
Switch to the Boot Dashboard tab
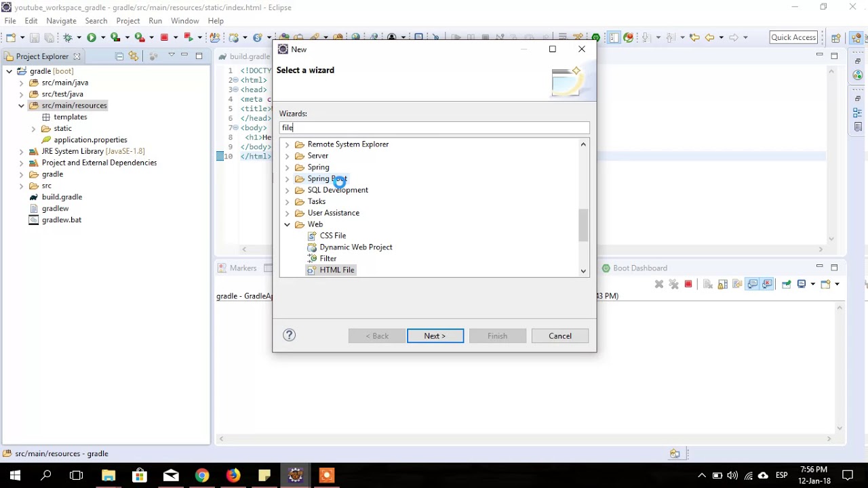(x=634, y=268)
